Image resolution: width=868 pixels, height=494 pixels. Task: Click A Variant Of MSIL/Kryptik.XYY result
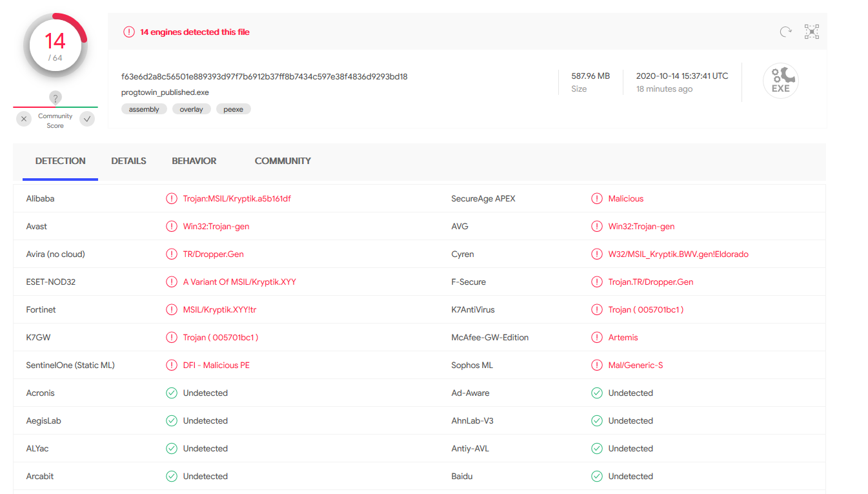[239, 282]
